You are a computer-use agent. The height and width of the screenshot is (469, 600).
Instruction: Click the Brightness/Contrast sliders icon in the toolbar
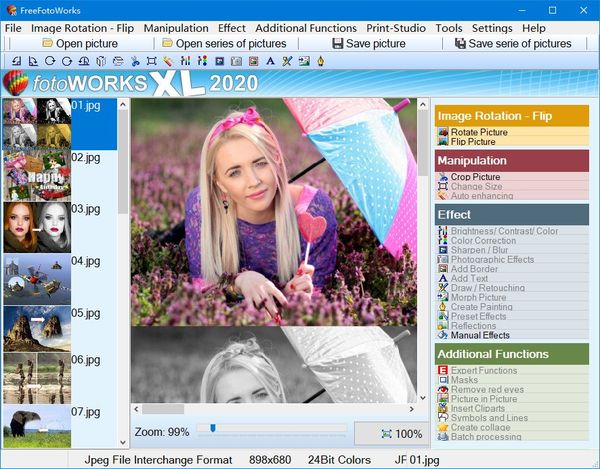185,61
